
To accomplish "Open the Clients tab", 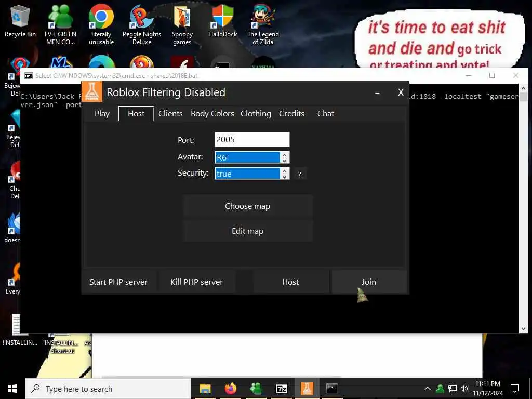I will pos(170,114).
